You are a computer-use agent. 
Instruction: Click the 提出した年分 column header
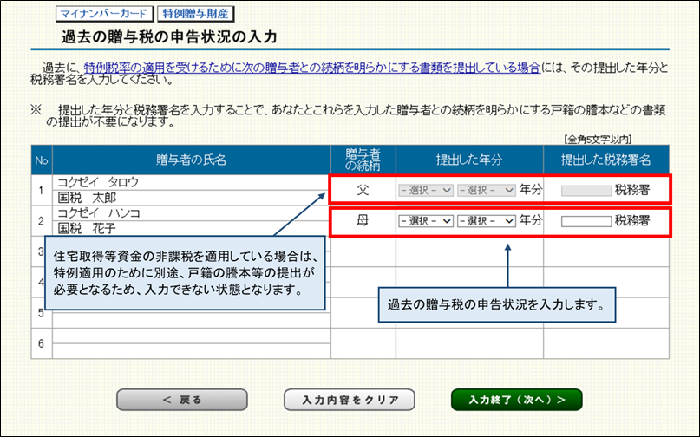[469, 159]
